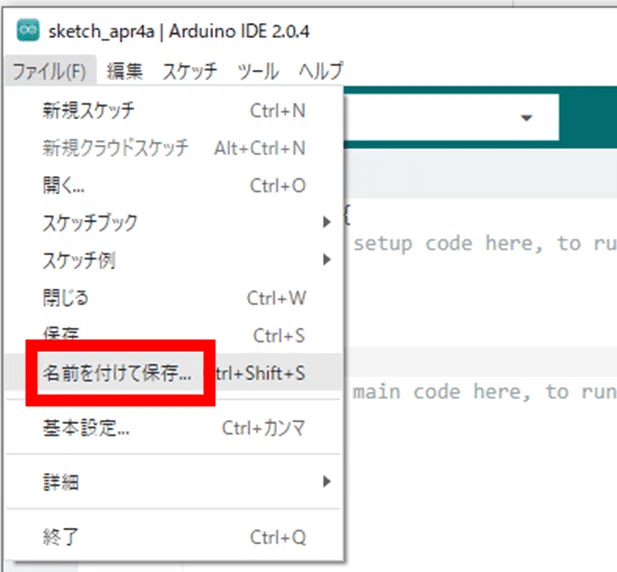Click the main code comment line in editor
Image resolution: width=617 pixels, height=572 pixels.
tap(485, 392)
